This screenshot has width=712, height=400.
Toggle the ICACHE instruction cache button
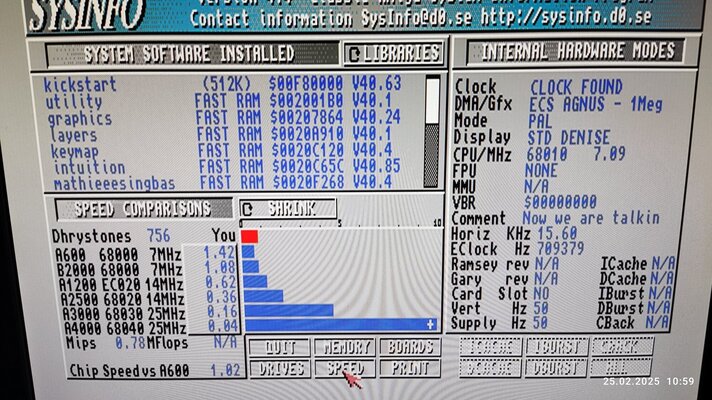[491, 347]
